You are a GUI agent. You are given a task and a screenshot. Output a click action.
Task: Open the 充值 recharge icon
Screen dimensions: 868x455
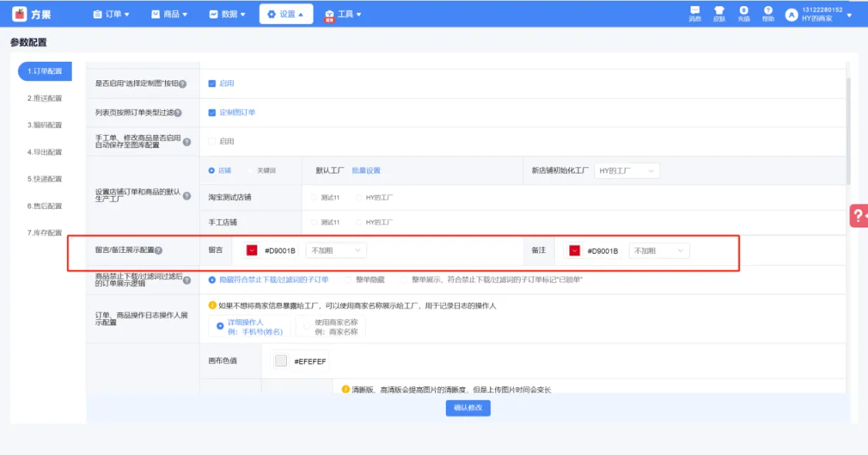(743, 13)
